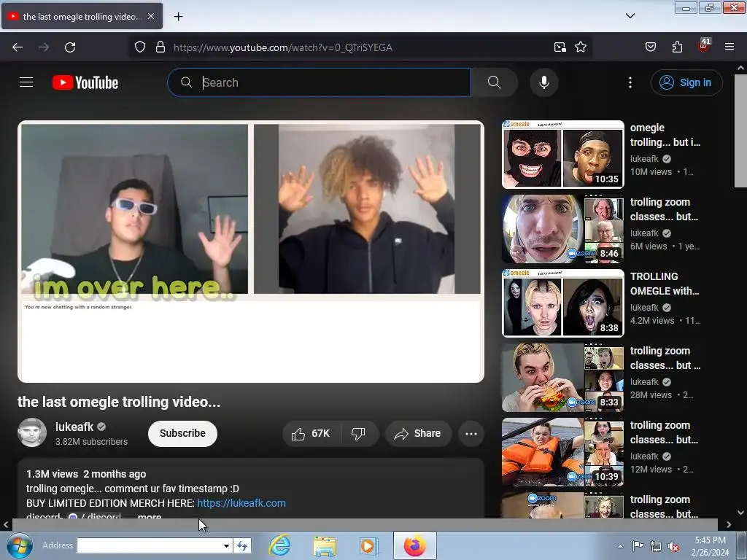The height and width of the screenshot is (560, 747).
Task: Open the lukeafk channel name link
Action: [x=74, y=427]
